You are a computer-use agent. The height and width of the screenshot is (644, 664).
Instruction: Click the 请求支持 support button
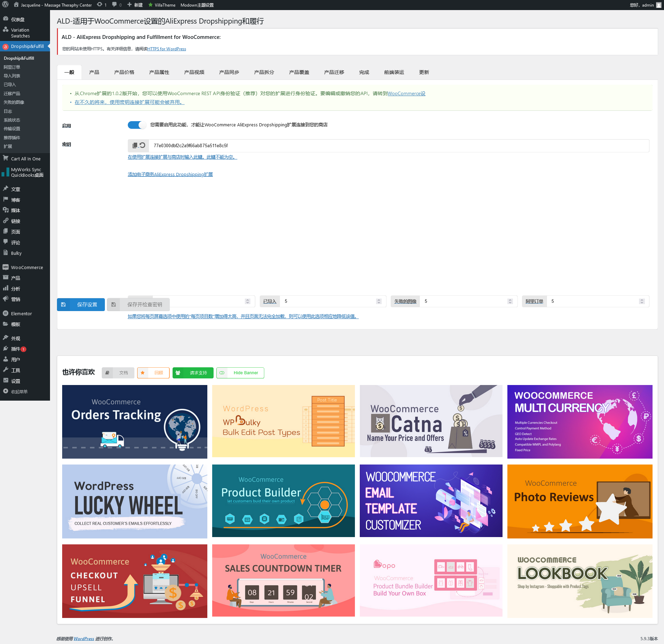193,373
